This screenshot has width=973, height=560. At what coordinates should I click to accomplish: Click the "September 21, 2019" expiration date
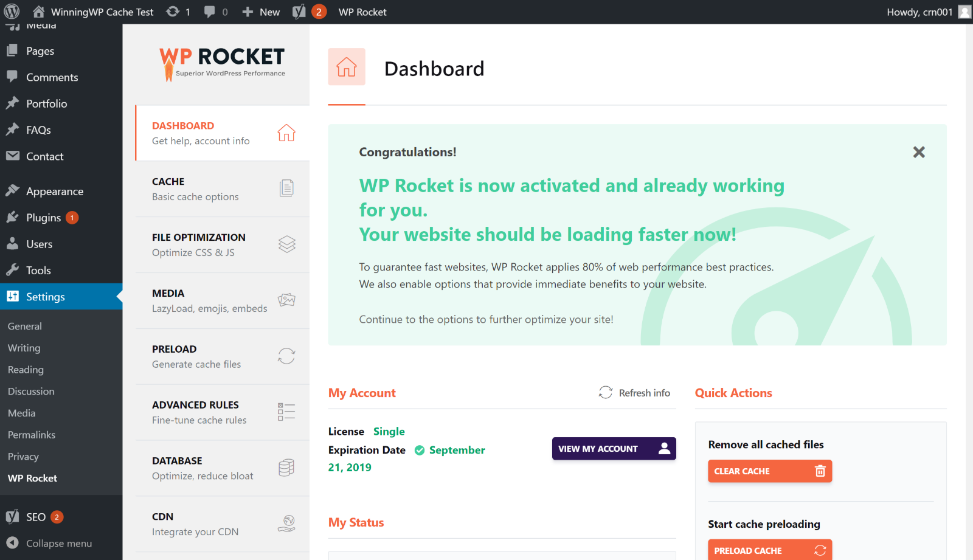tap(406, 458)
